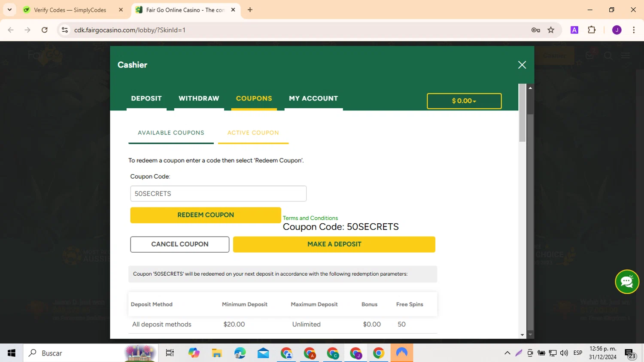Open a new browser tab
This screenshot has height=362, width=644.
(250, 10)
